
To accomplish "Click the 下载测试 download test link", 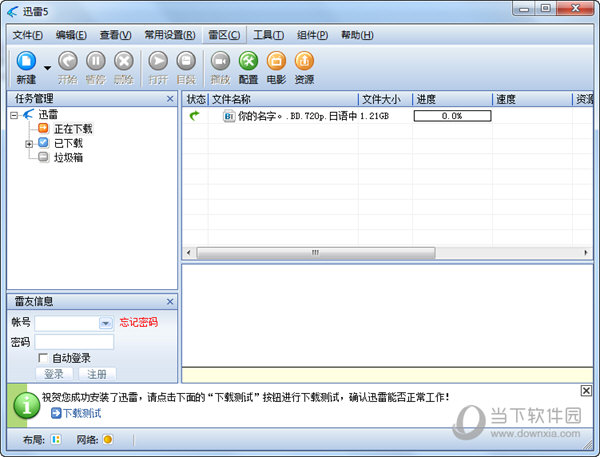I will (x=82, y=413).
